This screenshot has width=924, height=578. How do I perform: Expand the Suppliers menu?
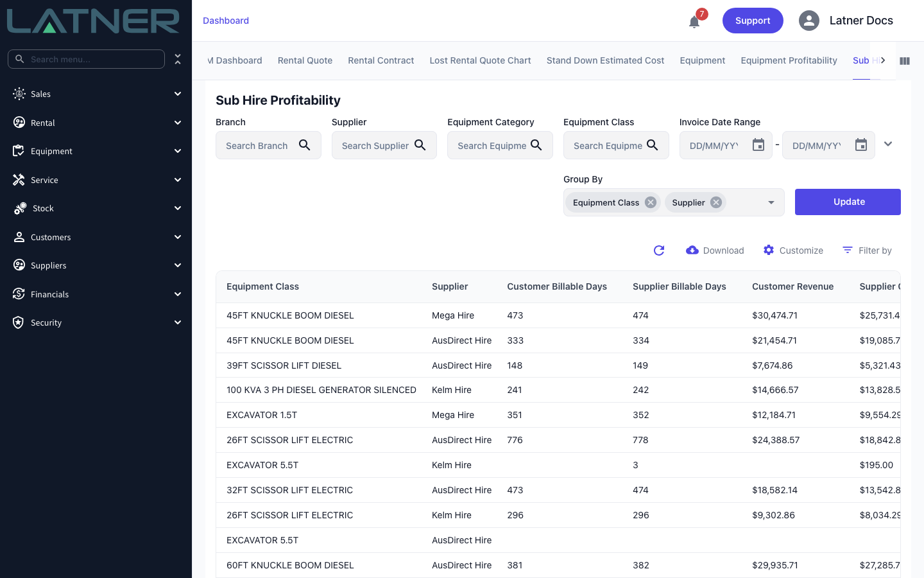pos(96,265)
